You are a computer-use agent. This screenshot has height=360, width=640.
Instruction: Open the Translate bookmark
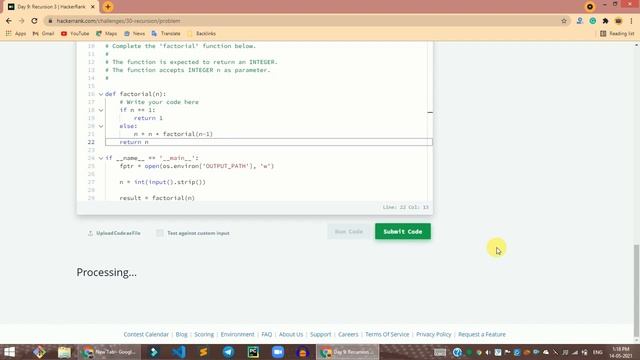pos(166,33)
